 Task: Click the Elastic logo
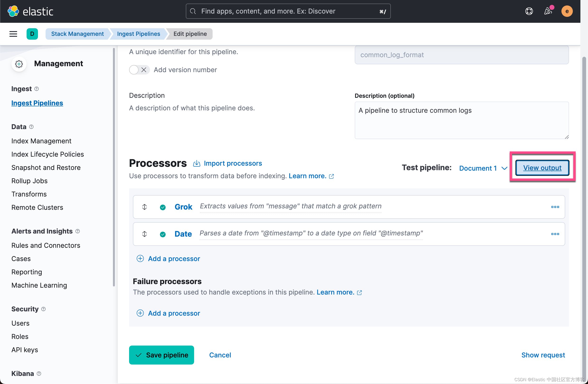tap(31, 11)
